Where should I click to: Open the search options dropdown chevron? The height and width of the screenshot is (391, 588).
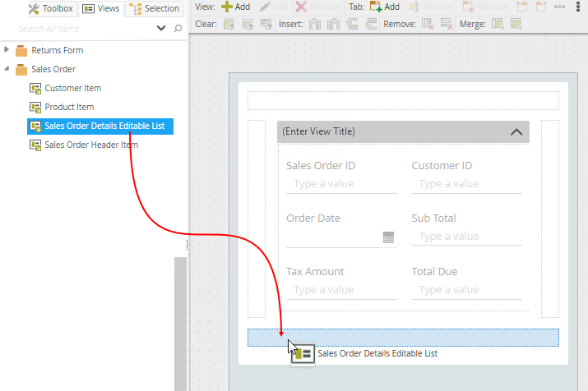pyautogui.click(x=161, y=28)
